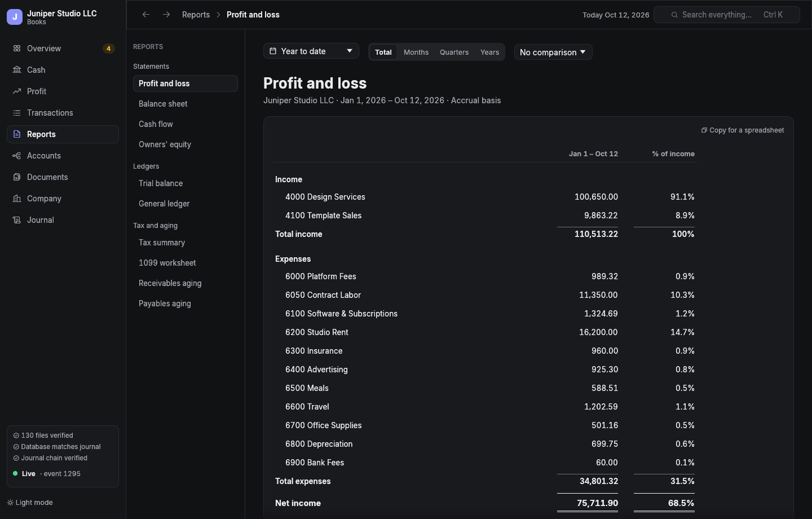Toggle Light mode
The height and width of the screenshot is (519, 812).
point(30,503)
